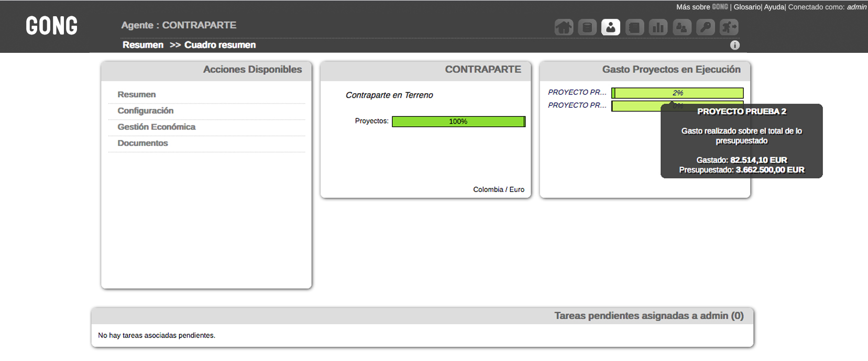Open Gestión Económica from the actions list
868x361 pixels.
156,127
